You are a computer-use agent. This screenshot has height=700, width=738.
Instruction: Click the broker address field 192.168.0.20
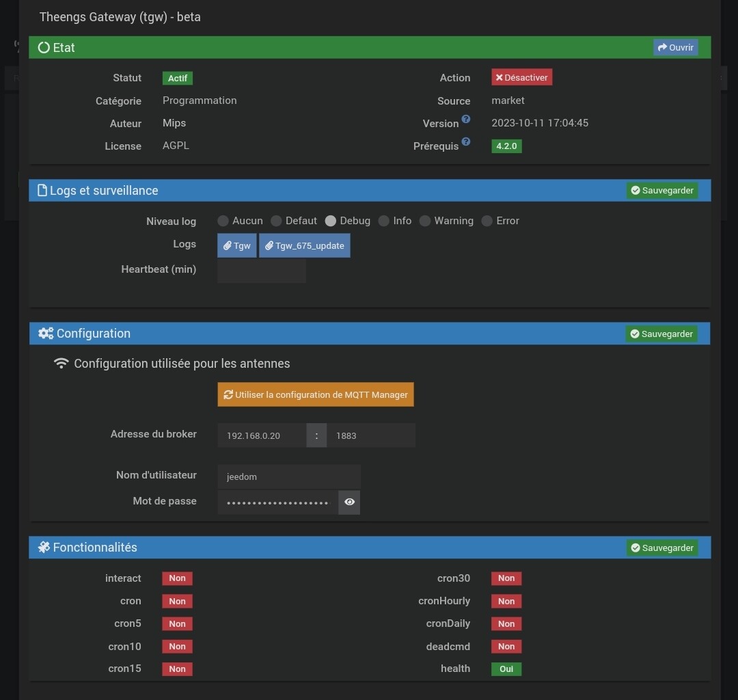(262, 435)
